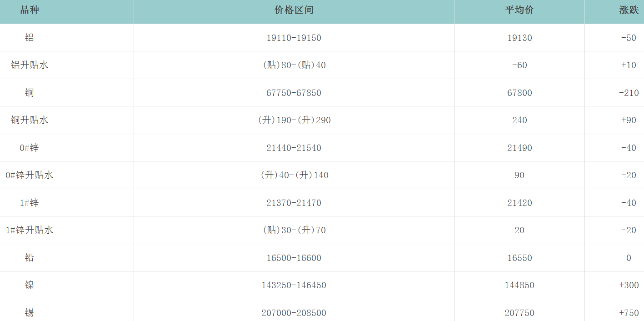Click the 品种 column header
The width and height of the screenshot is (644, 321).
[x=30, y=10]
